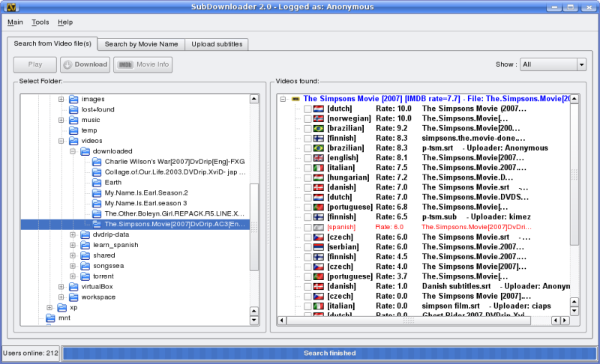
Task: Click the videos folder icon
Action: tap(73, 140)
